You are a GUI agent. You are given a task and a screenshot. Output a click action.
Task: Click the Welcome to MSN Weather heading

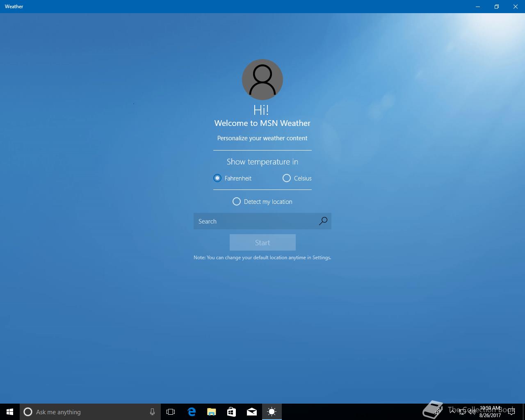[262, 123]
